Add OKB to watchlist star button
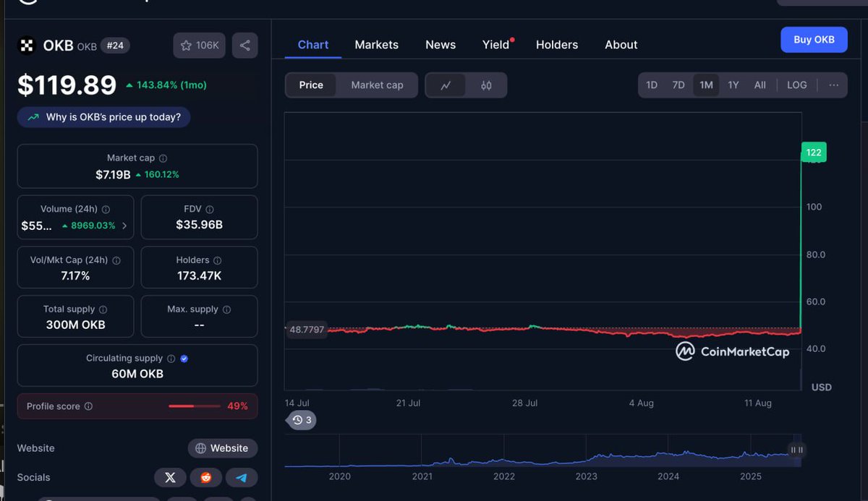Viewport: 868px width, 501px height. (x=200, y=46)
